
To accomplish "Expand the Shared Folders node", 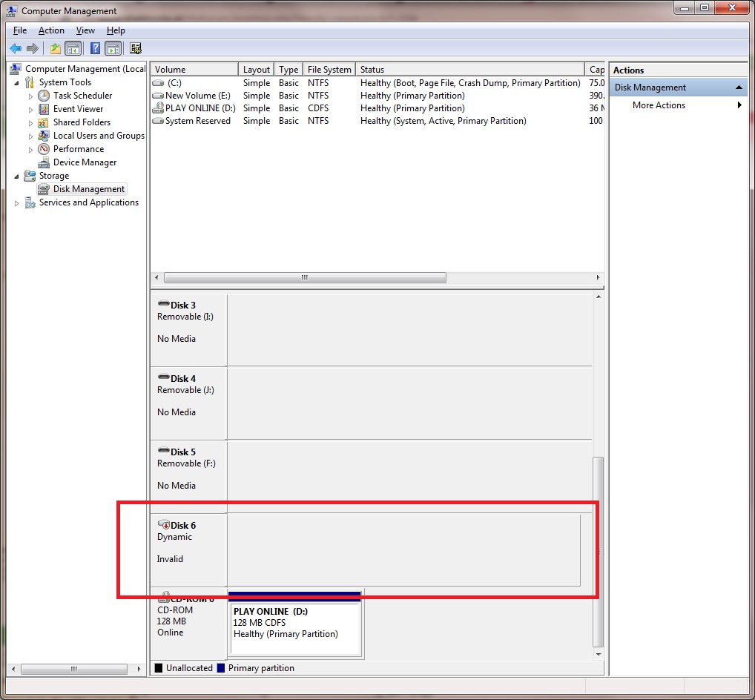I will pos(30,123).
